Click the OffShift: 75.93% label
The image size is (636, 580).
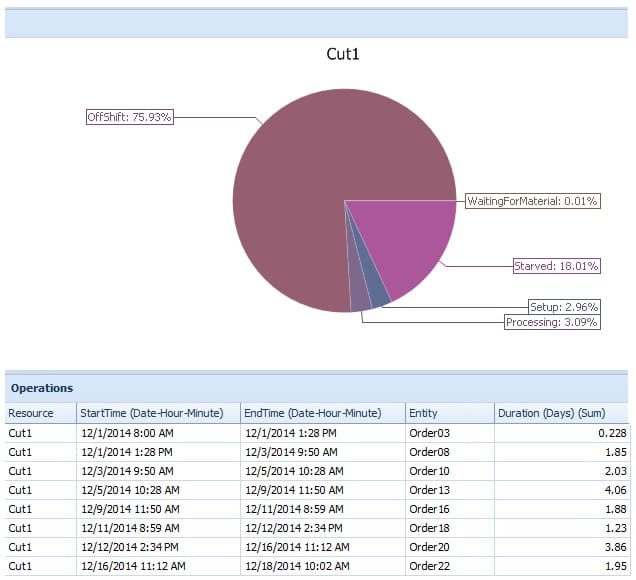[x=130, y=117]
